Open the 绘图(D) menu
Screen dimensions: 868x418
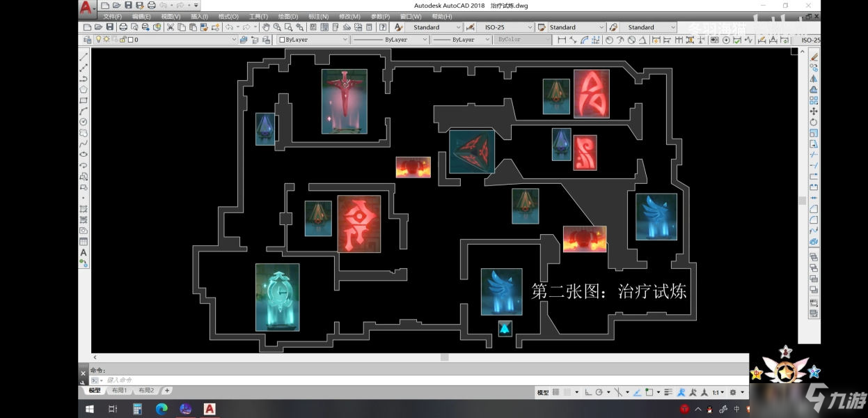[287, 16]
